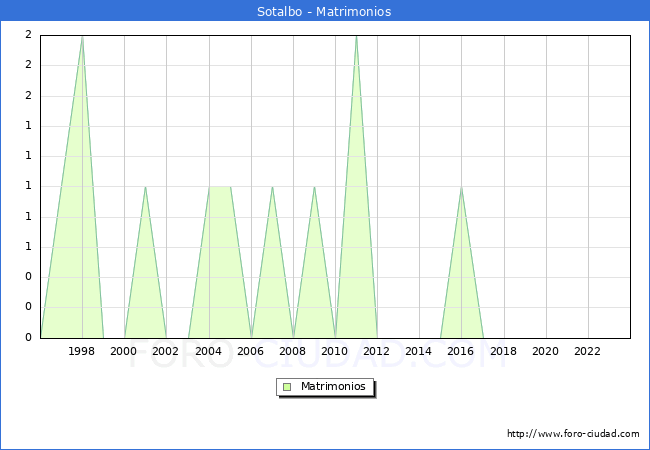Image resolution: width=650 pixels, height=450 pixels.
Task: Select the 2007 peak on the chart
Action: pos(272,187)
